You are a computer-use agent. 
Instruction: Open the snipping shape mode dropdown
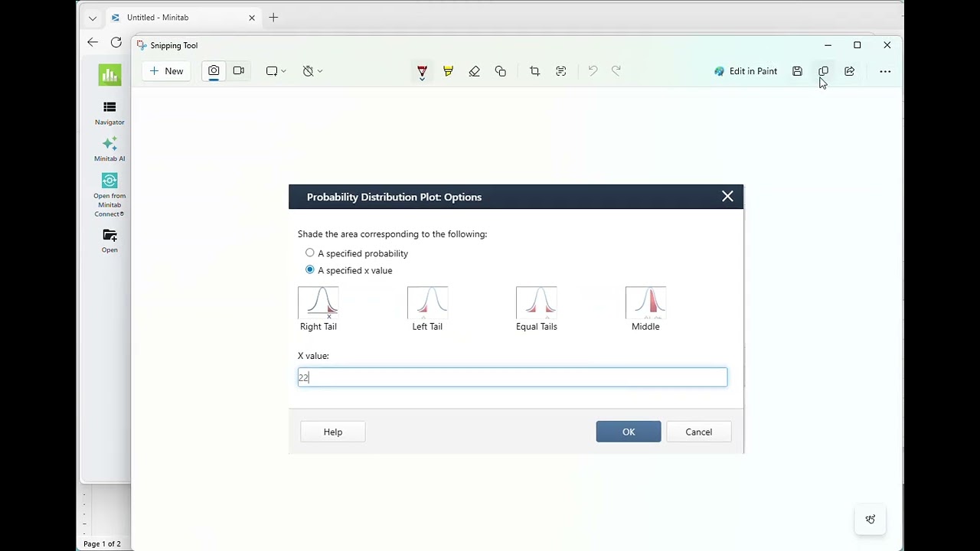coord(276,71)
